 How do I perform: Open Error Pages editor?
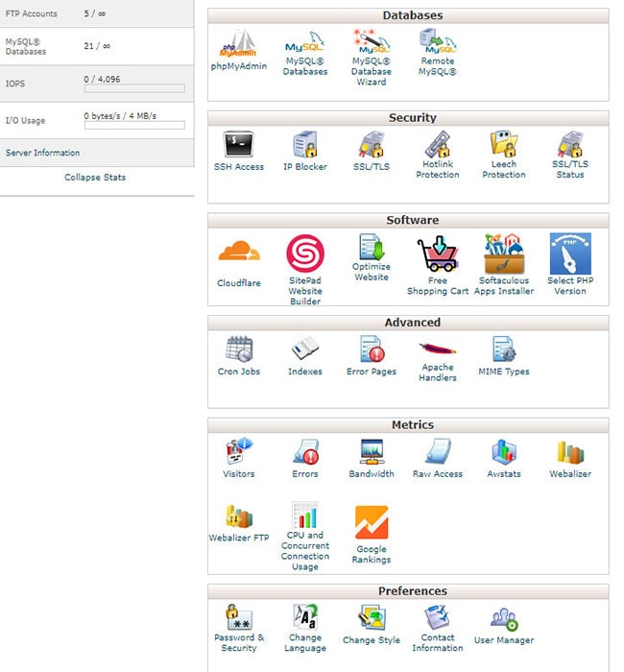[x=372, y=356]
